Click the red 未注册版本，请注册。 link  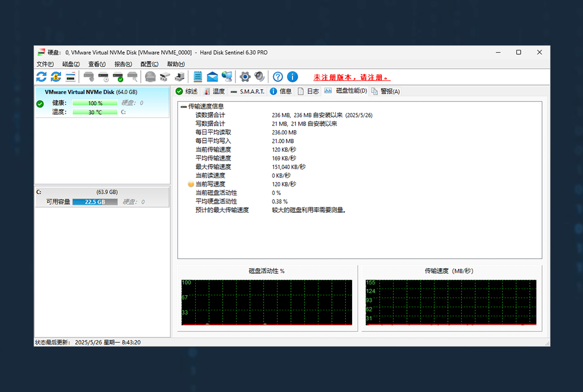pyautogui.click(x=351, y=77)
